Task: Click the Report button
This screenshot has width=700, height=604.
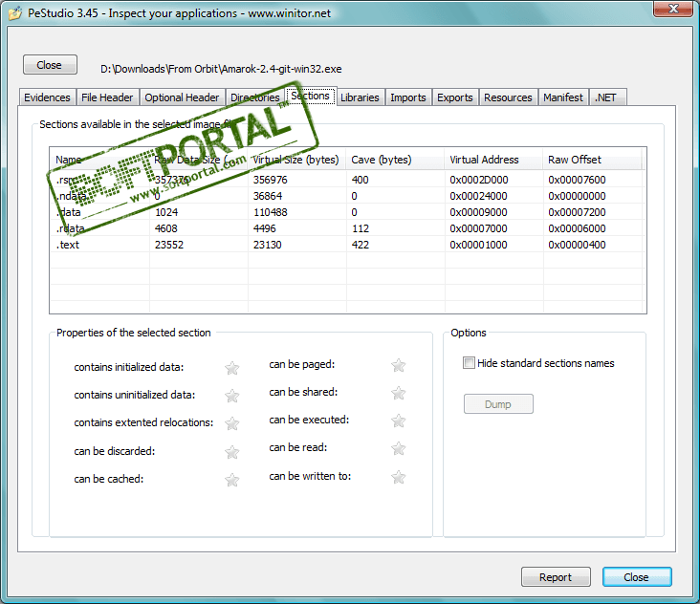Action: pyautogui.click(x=556, y=577)
